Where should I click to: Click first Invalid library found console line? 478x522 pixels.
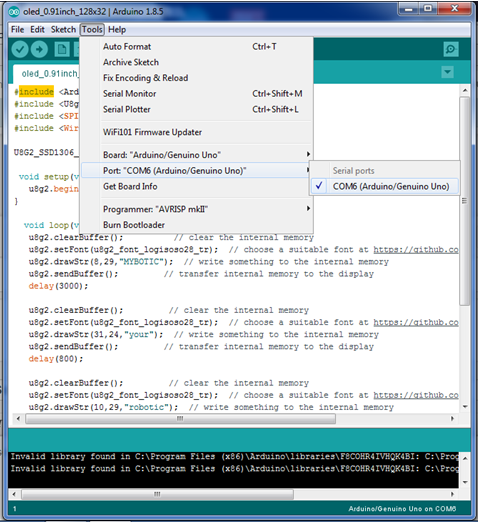click(x=234, y=456)
